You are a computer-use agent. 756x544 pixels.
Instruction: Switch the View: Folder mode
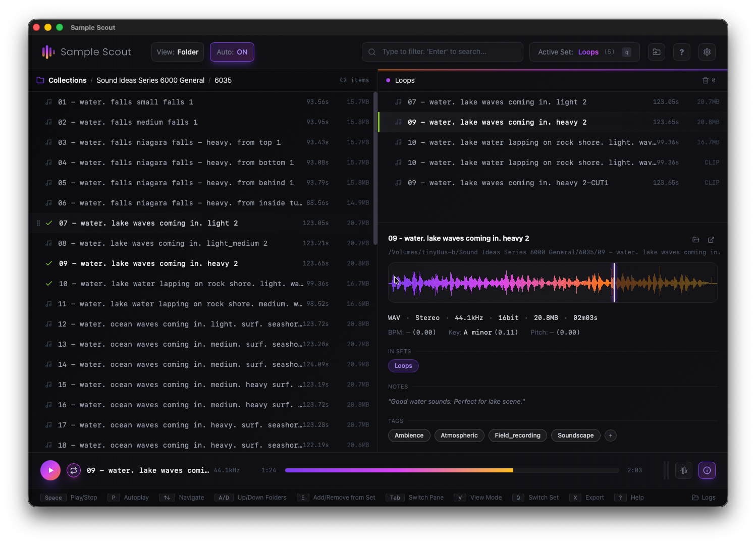point(178,52)
